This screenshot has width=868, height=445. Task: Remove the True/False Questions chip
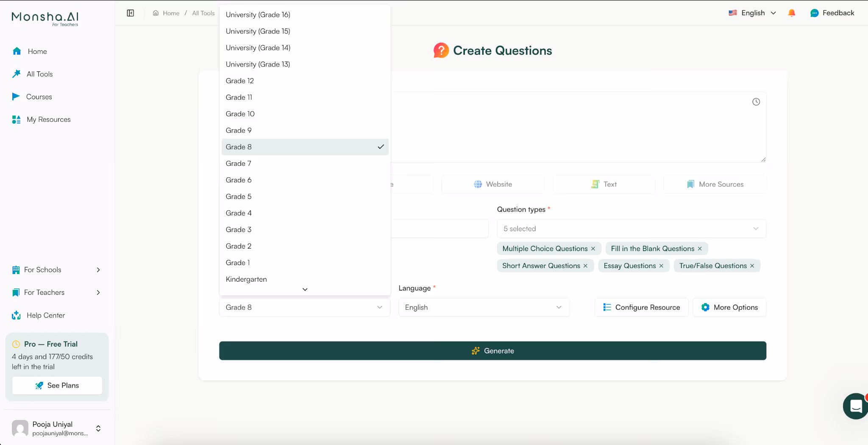[752, 266]
